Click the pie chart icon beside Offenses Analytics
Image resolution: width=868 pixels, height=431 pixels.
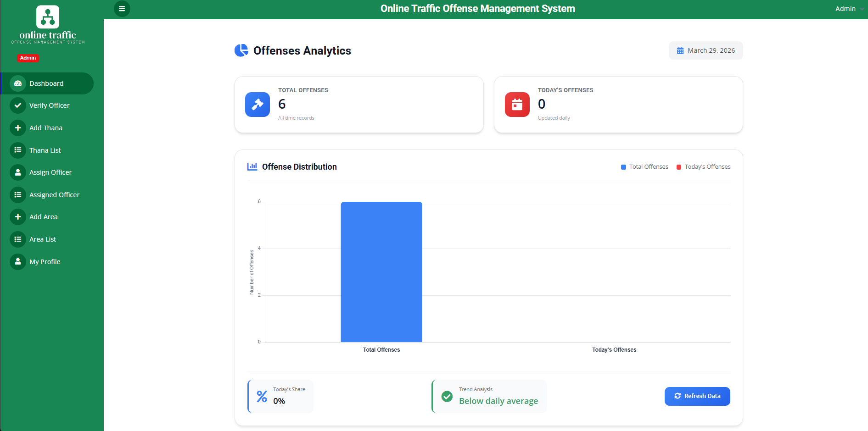(x=241, y=50)
